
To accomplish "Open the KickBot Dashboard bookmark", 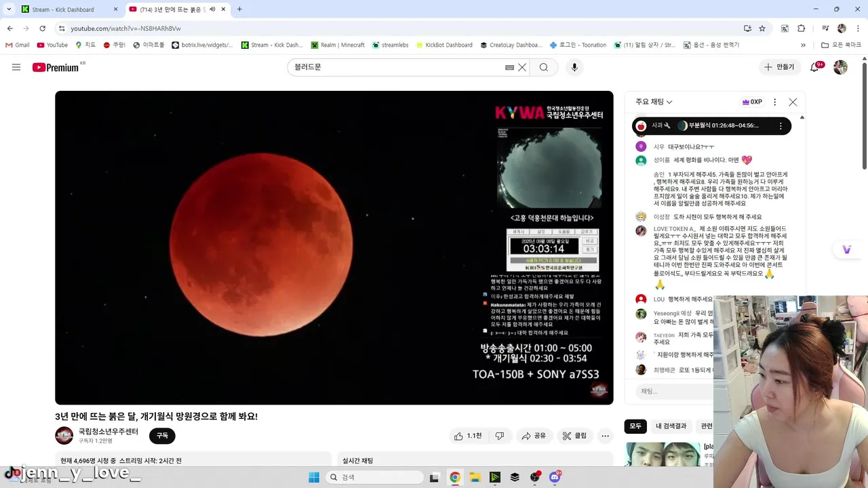I will (444, 45).
